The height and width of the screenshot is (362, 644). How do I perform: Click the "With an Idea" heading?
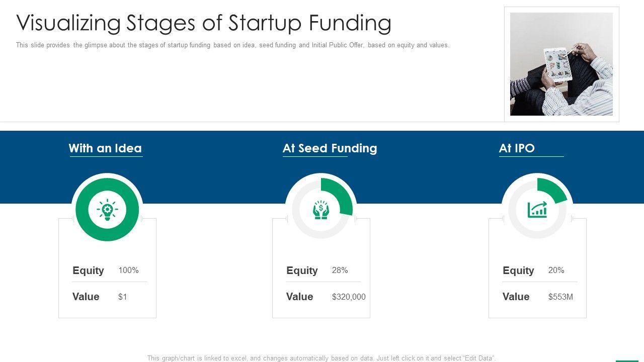105,148
